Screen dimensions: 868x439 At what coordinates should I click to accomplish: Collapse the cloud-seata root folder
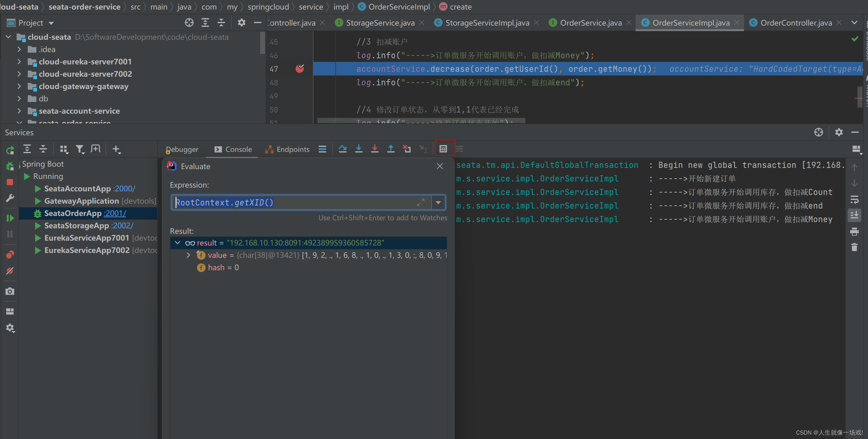(x=8, y=37)
